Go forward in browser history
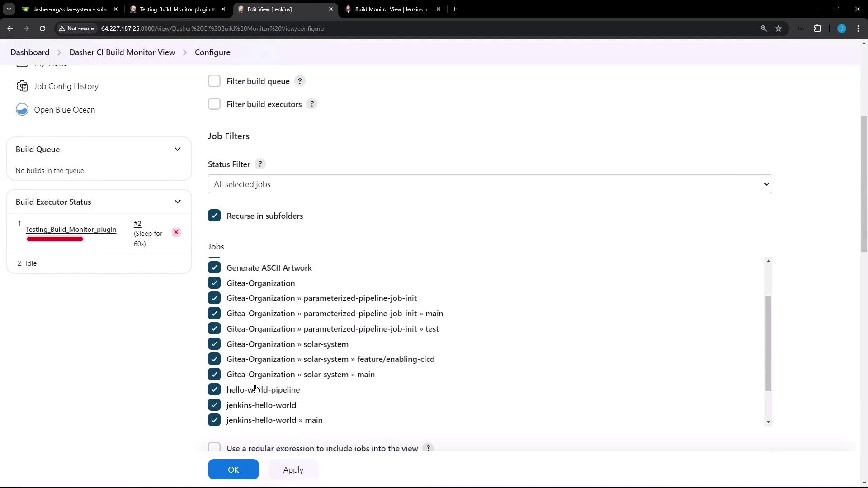The image size is (868, 488). point(26,28)
